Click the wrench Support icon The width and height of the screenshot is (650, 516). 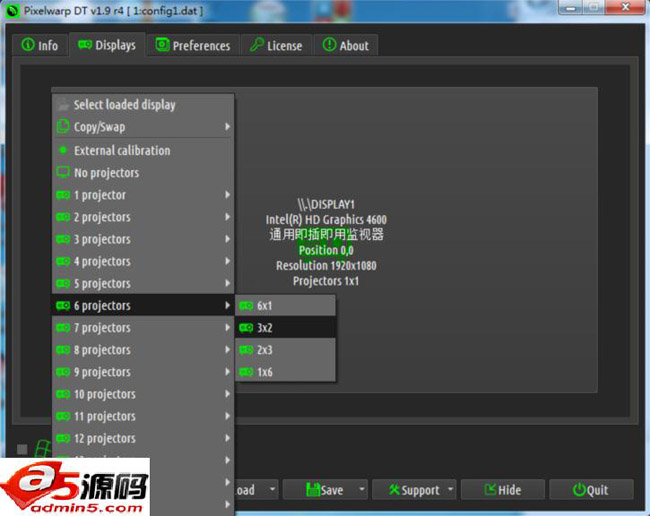click(394, 490)
